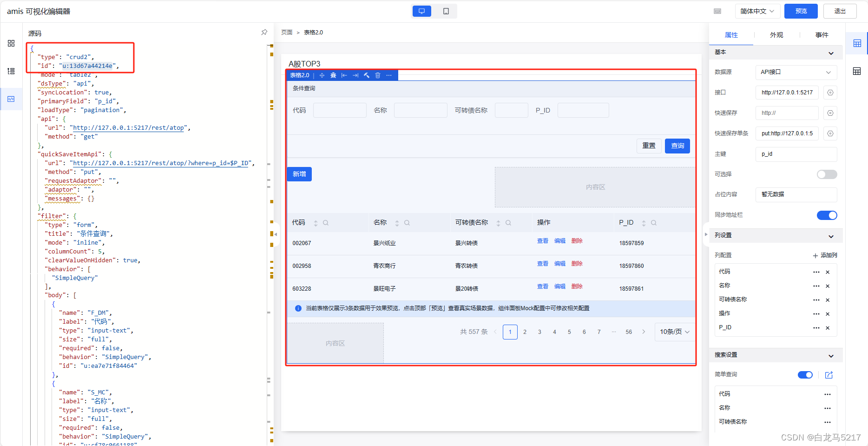Viewport: 868px width, 446px height.
Task: Click move-to-start arrow in table toolbar
Action: (x=344, y=75)
